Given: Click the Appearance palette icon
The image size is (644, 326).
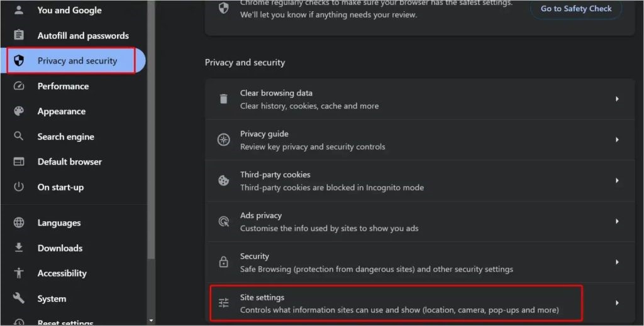Looking at the screenshot, I should 19,111.
